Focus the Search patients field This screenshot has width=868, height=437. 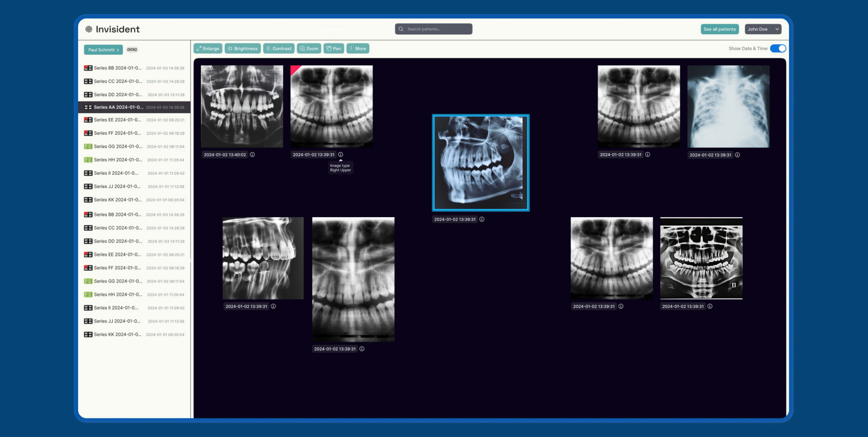pos(433,29)
